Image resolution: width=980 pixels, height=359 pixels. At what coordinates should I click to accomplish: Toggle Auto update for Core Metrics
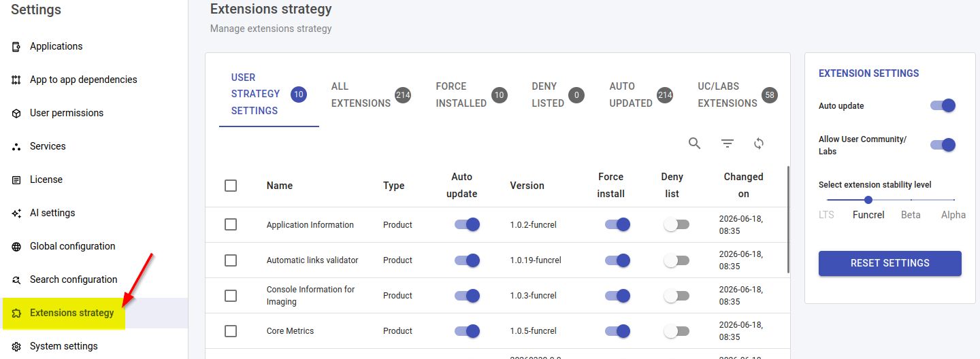tap(468, 330)
